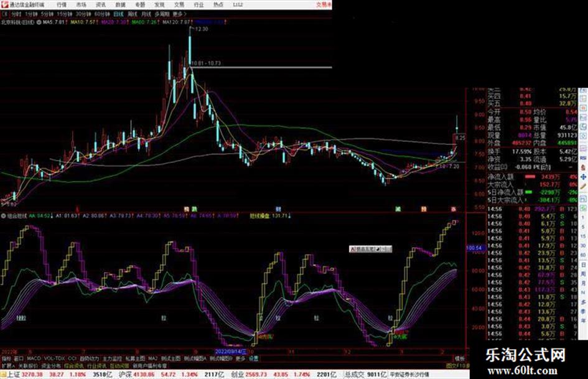The width and height of the screenshot is (588, 379).
Task: Click the red money-bag icon in sidebar
Action: [583, 167]
